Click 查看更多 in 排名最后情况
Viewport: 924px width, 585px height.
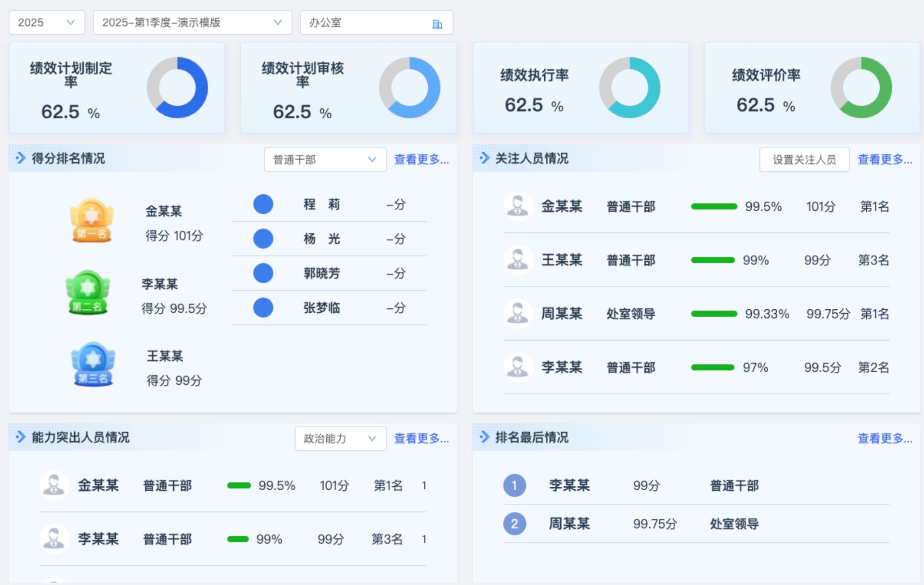point(885,439)
